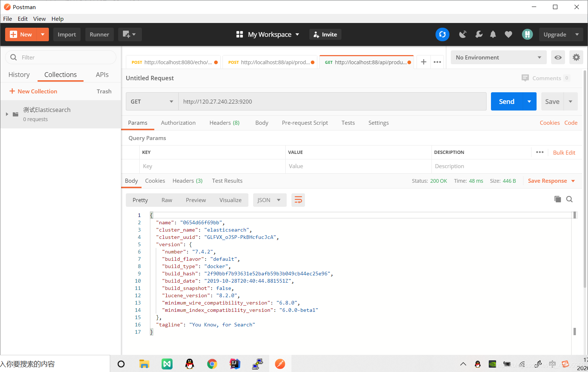Viewport: 588px width, 372px height.
Task: Copy the response body to the clipboard icon
Action: (x=557, y=199)
